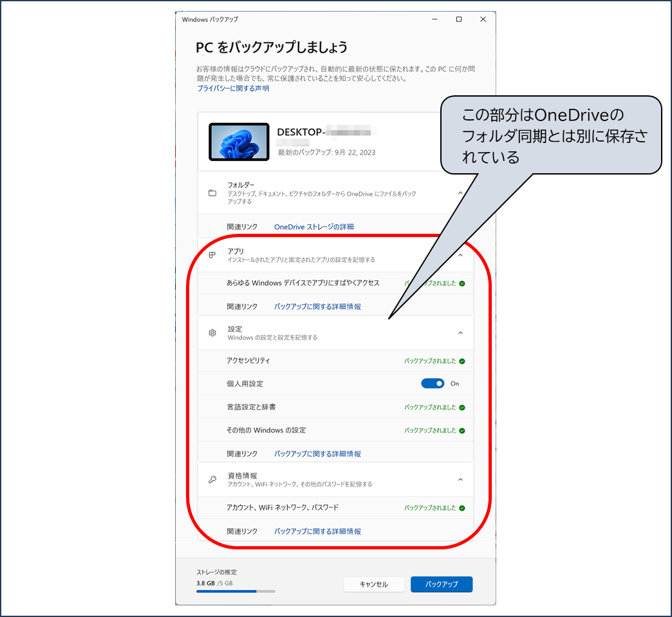
Task: Click the フォルダー section title
Action: (x=241, y=185)
